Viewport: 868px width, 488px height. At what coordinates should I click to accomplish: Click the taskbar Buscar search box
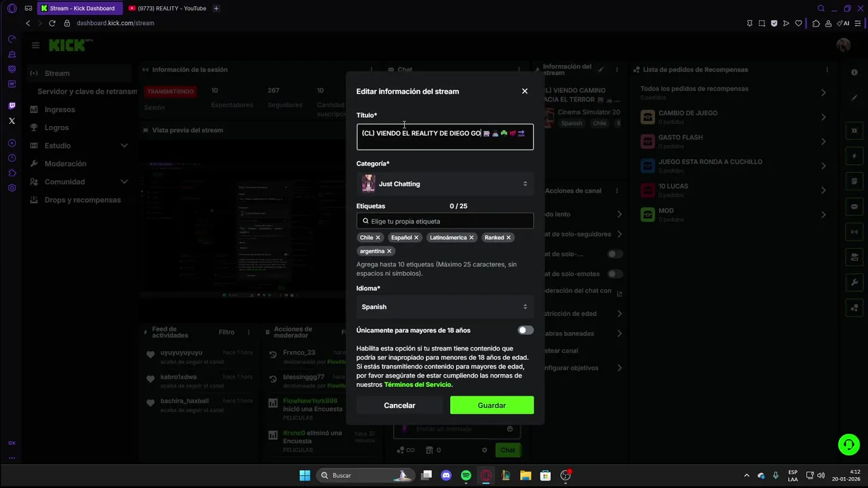click(365, 476)
